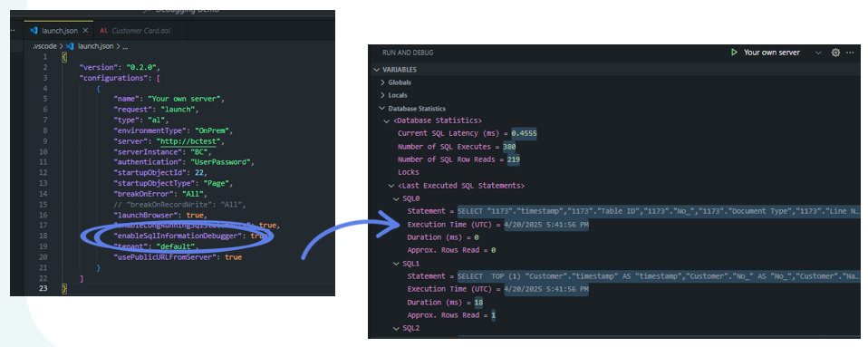Click "authentication": "UserPassword" line
The width and height of the screenshot is (868, 347).
[183, 162]
